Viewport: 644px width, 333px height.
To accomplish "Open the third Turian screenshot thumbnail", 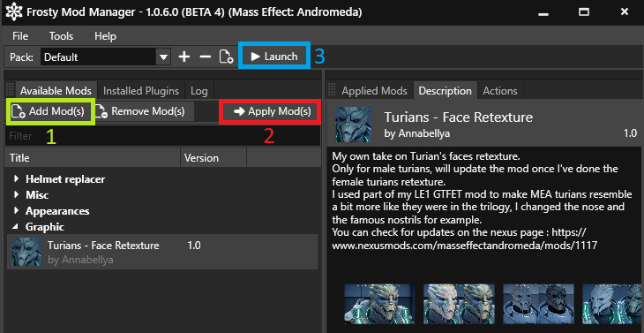I will point(538,304).
